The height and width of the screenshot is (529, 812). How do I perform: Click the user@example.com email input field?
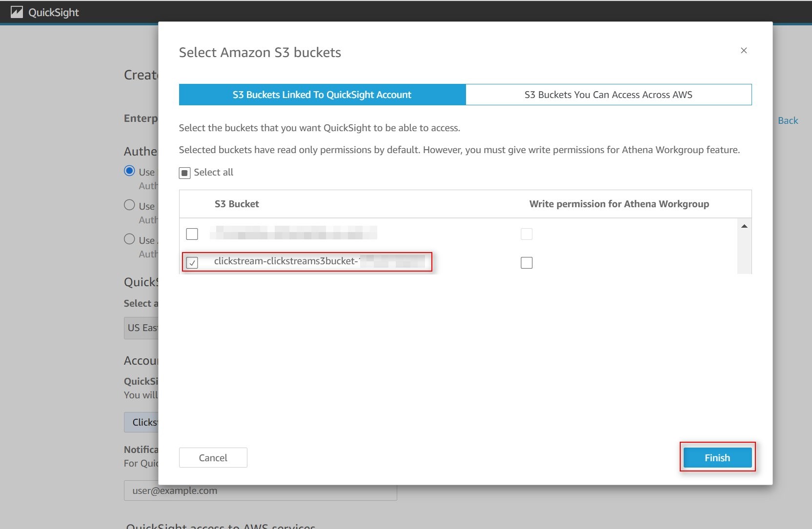[260, 490]
